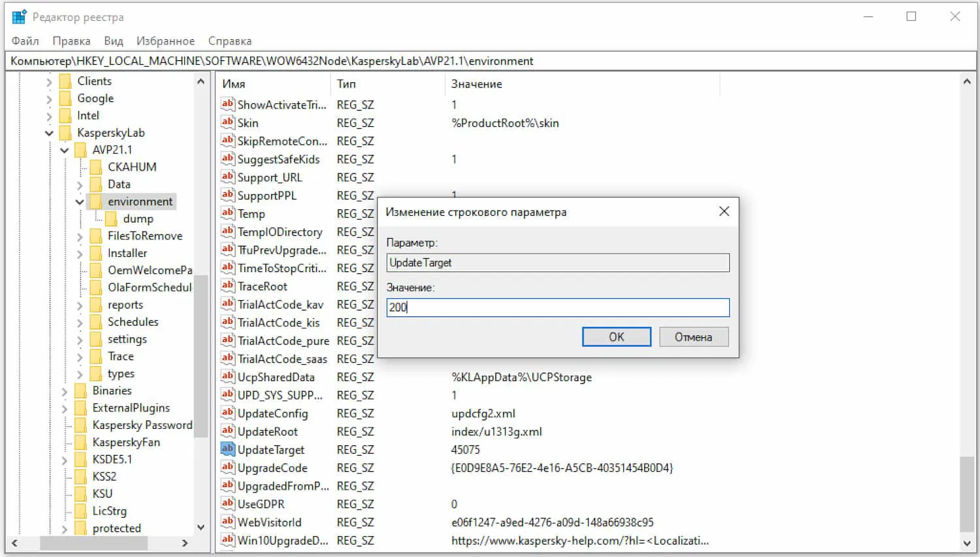Viewport: 980px width, 557px height.
Task: Click the value 'index/u1313g.xml'
Action: [497, 431]
